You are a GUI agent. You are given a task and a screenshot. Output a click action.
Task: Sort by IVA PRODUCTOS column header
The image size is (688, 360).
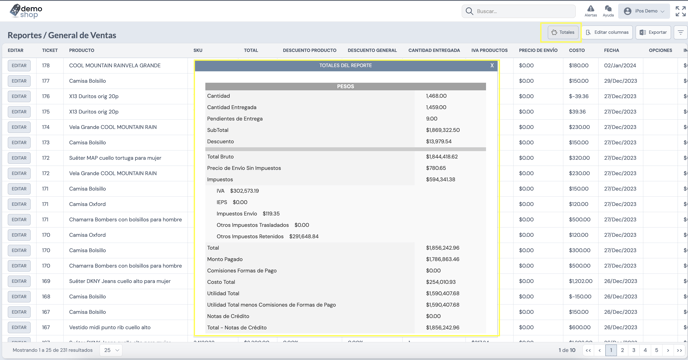coord(489,50)
